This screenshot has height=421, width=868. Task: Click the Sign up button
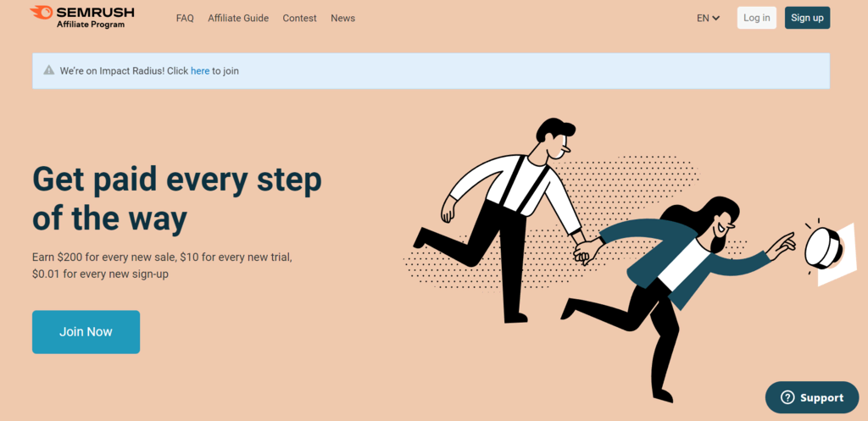[x=807, y=18]
